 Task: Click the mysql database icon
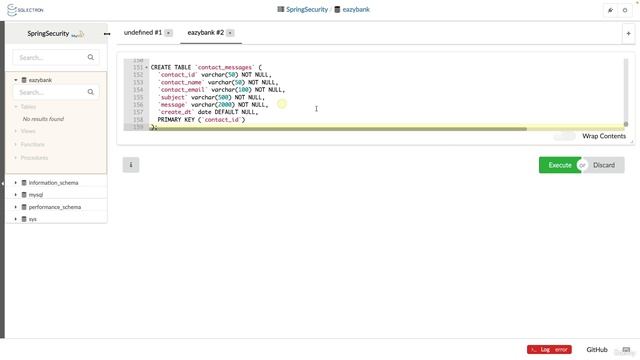(x=24, y=195)
